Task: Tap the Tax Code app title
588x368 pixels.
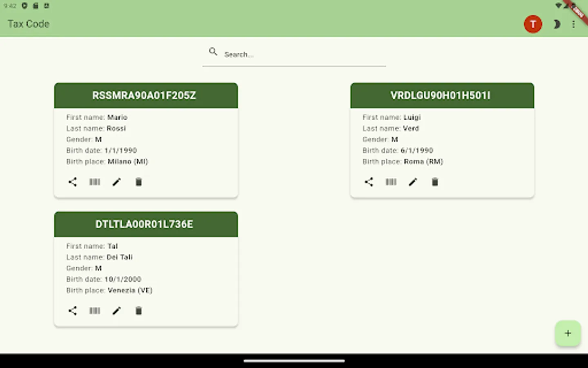Action: (x=28, y=24)
